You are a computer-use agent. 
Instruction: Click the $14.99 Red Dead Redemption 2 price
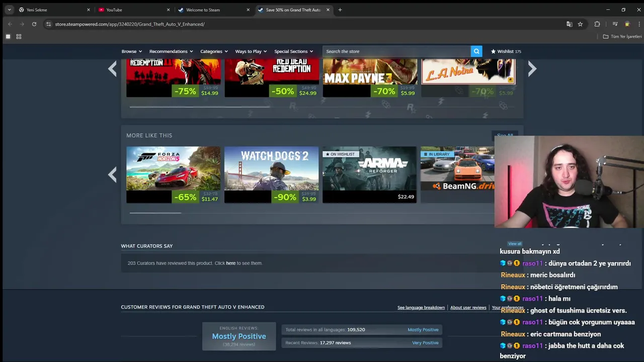210,93
